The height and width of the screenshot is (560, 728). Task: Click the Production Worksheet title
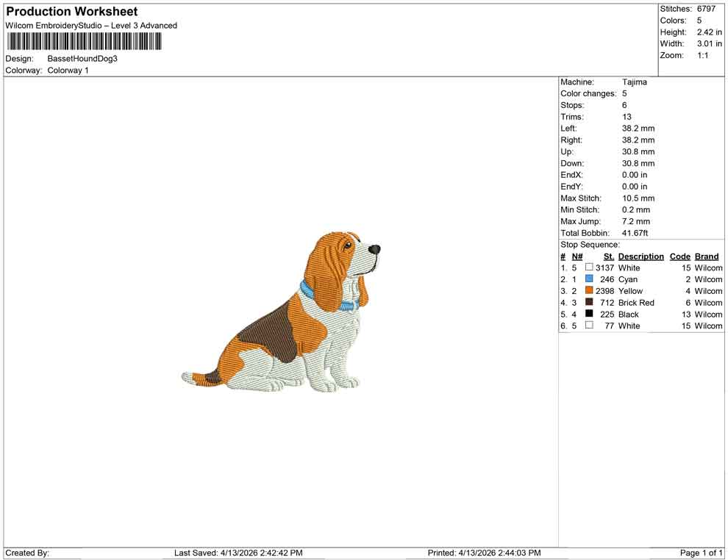71,11
